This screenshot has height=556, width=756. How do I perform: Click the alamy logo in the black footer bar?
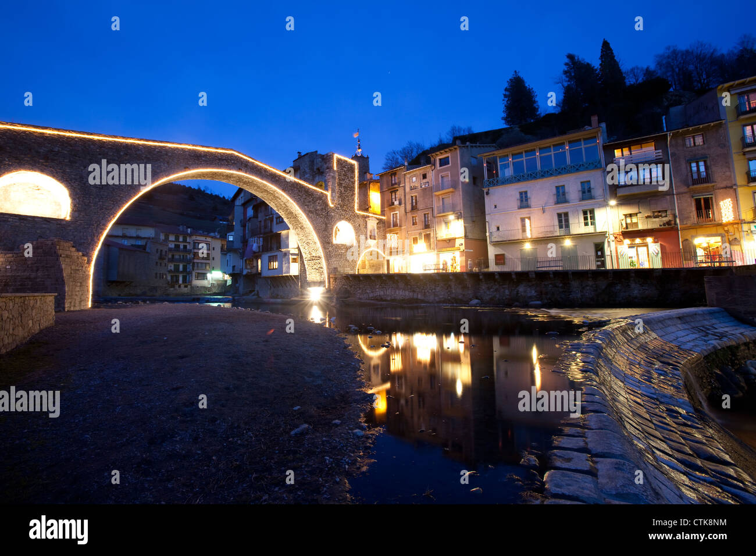[x=59, y=529]
